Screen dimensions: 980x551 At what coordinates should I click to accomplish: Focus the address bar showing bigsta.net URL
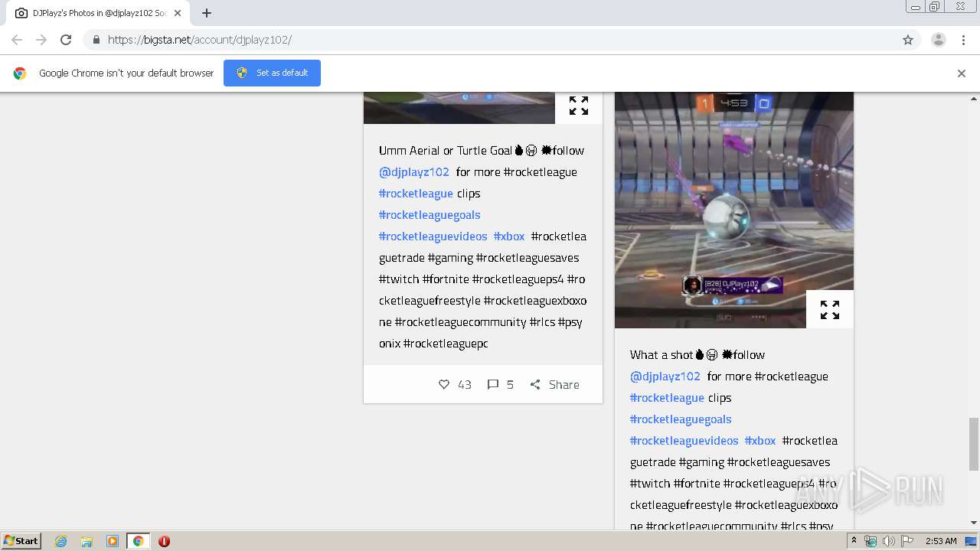click(490, 40)
